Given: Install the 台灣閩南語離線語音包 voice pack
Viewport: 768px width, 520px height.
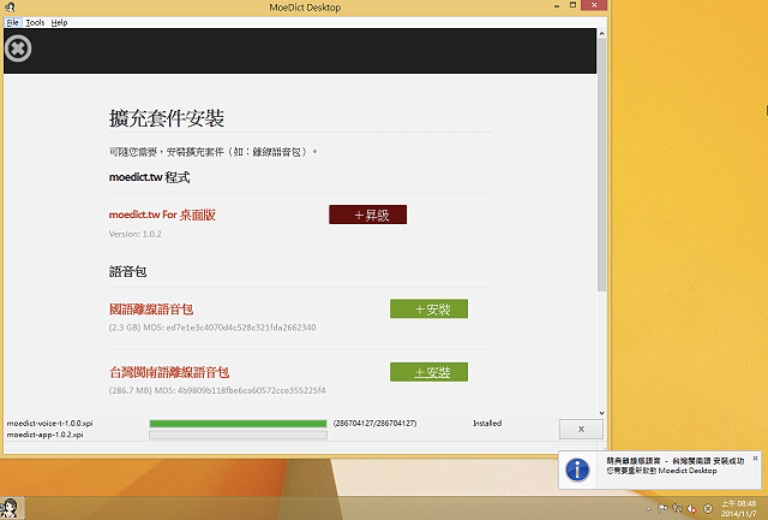Looking at the screenshot, I should point(429,372).
